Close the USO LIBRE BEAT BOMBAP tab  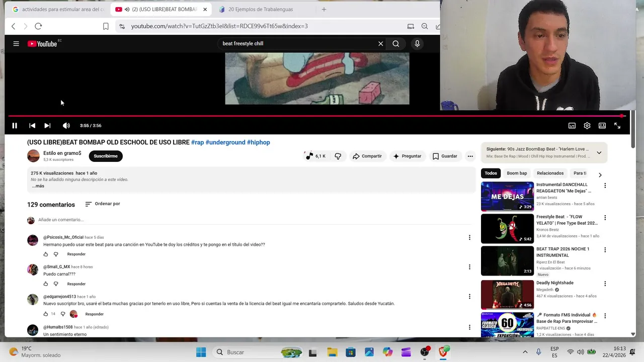point(205,9)
